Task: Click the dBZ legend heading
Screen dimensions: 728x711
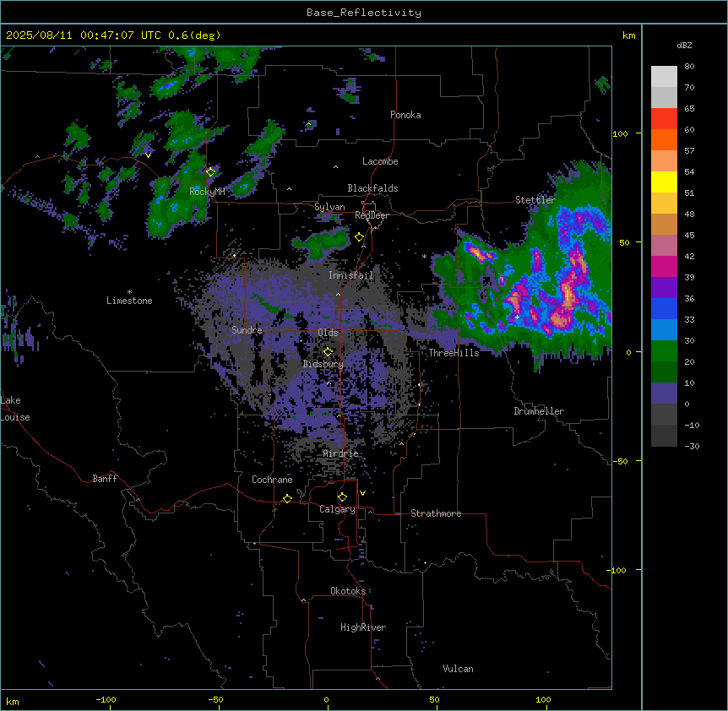Action: 684,46
